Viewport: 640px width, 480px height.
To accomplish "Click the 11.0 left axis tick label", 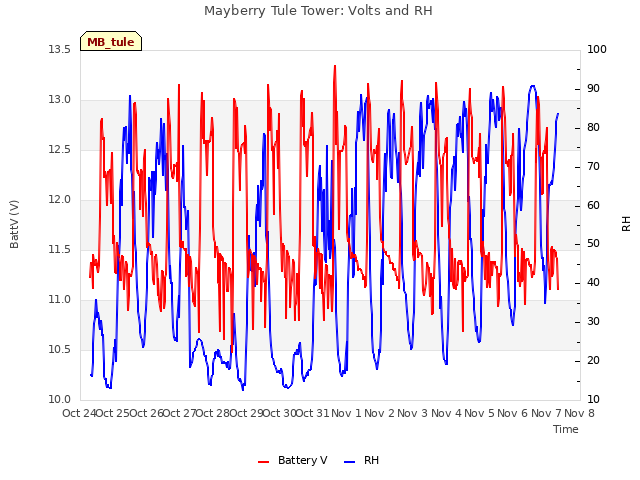I will pos(59,300).
